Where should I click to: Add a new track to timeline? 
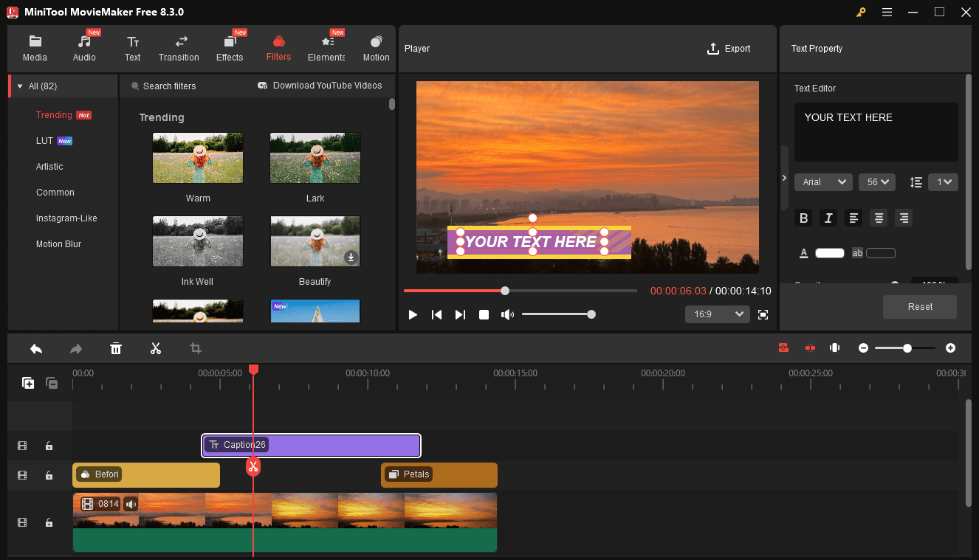point(28,383)
